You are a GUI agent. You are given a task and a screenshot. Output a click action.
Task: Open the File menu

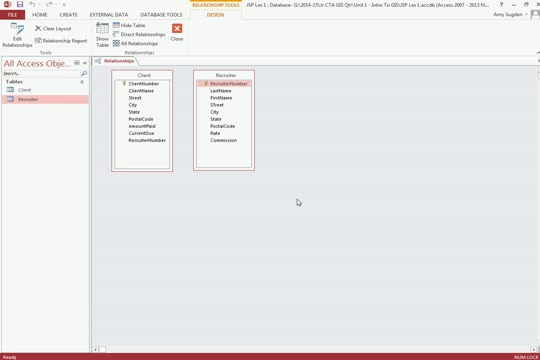pos(12,15)
